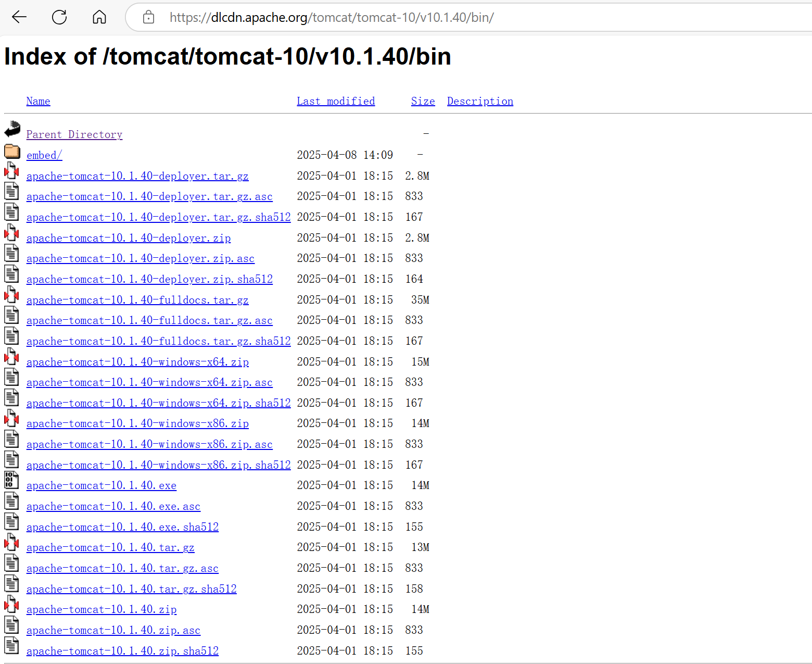Click file icon beside 10.1.40.zip.sha512
This screenshot has width=812, height=664.
click(x=12, y=645)
